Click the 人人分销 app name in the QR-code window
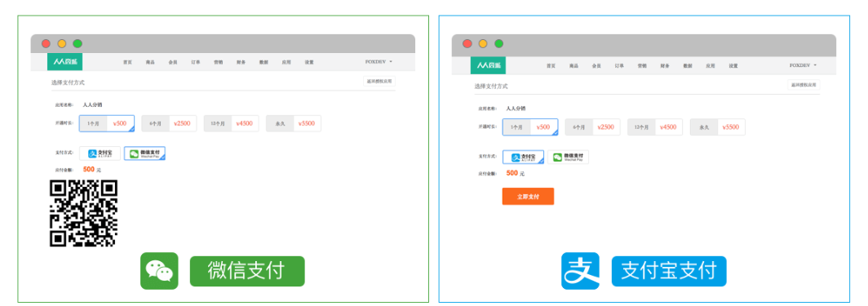 pyautogui.click(x=92, y=104)
